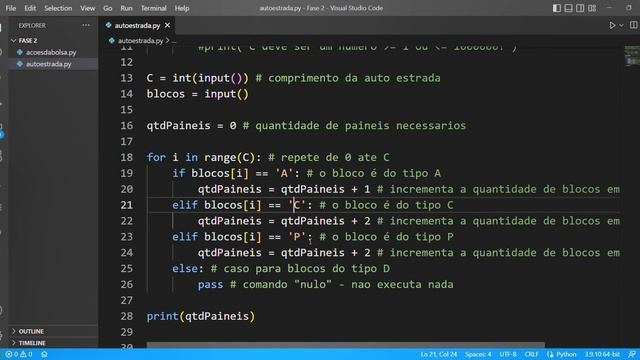Click the 'pass' statement on line 26
The width and height of the screenshot is (640, 360).
(210, 284)
